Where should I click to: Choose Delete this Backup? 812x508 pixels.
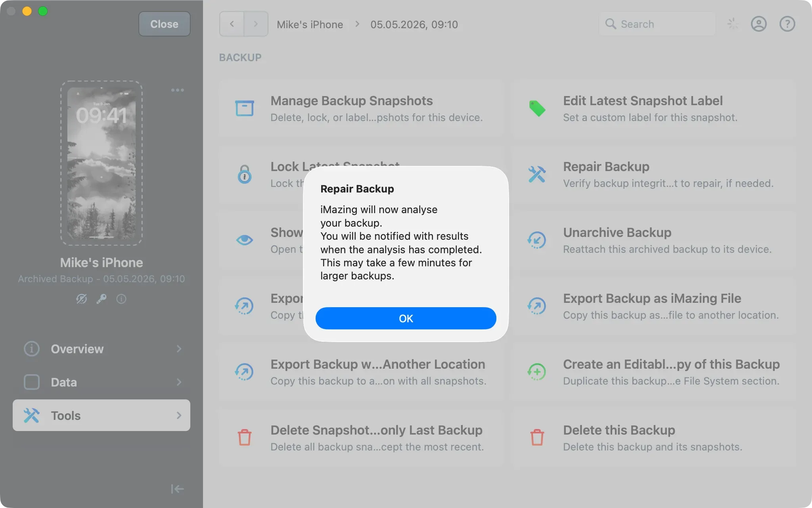[654, 438]
